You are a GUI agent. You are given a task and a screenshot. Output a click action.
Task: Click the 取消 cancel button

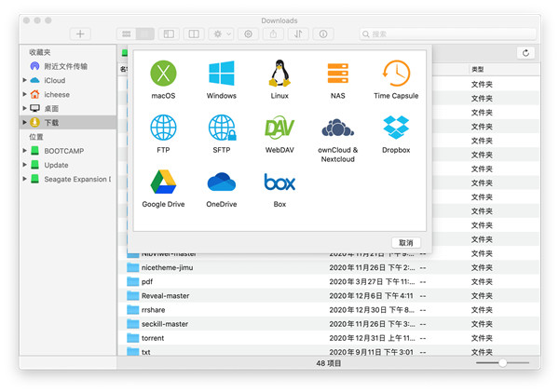405,242
